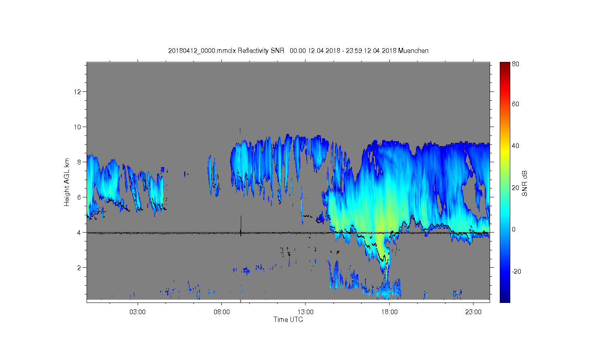Click the height tick label 10

click(78, 127)
